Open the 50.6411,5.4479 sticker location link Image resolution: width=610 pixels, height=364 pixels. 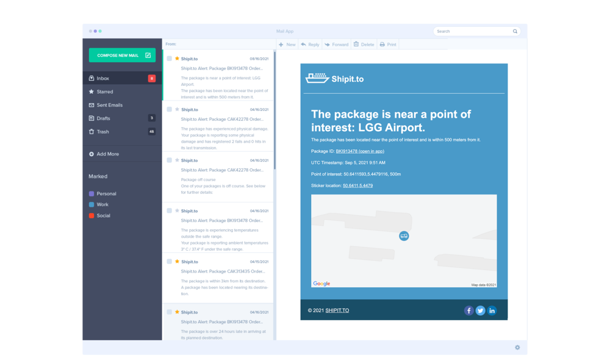(357, 185)
